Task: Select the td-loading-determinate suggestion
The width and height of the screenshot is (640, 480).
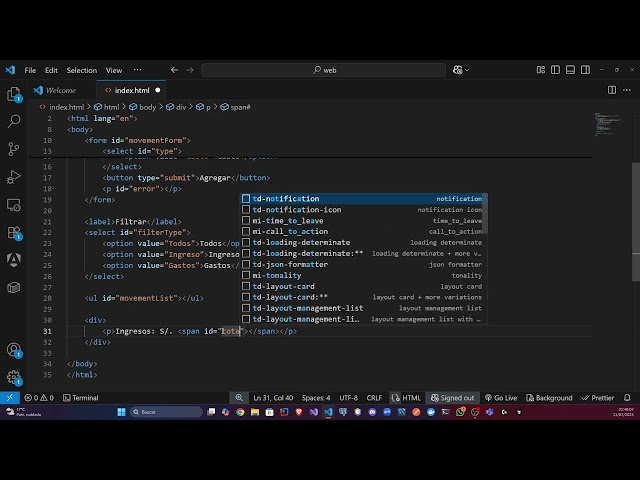Action: click(363, 242)
